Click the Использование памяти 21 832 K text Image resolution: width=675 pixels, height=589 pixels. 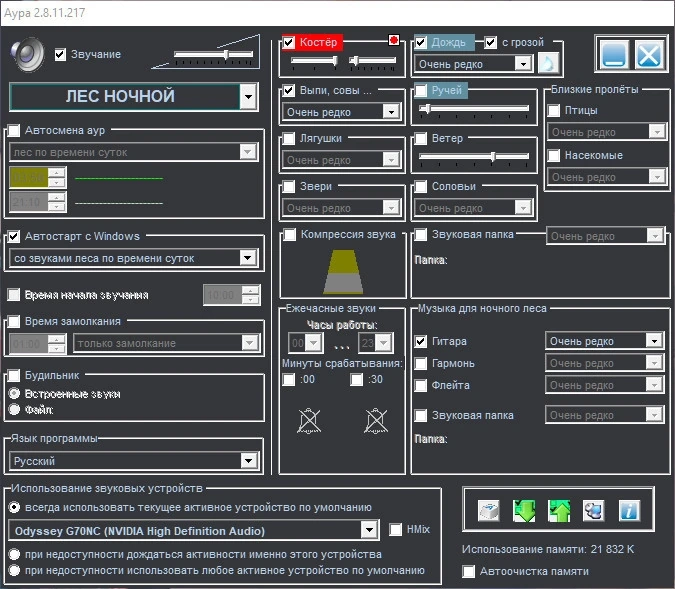click(x=548, y=549)
